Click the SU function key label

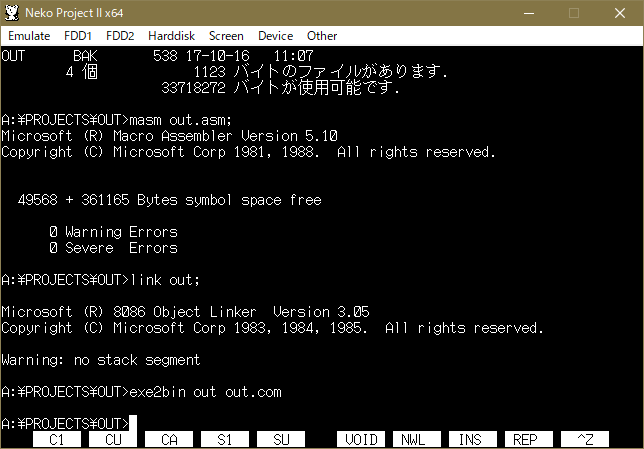click(x=281, y=440)
